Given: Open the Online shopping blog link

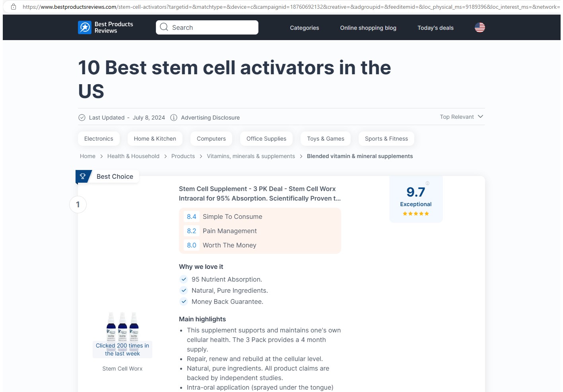Looking at the screenshot, I should coord(368,27).
